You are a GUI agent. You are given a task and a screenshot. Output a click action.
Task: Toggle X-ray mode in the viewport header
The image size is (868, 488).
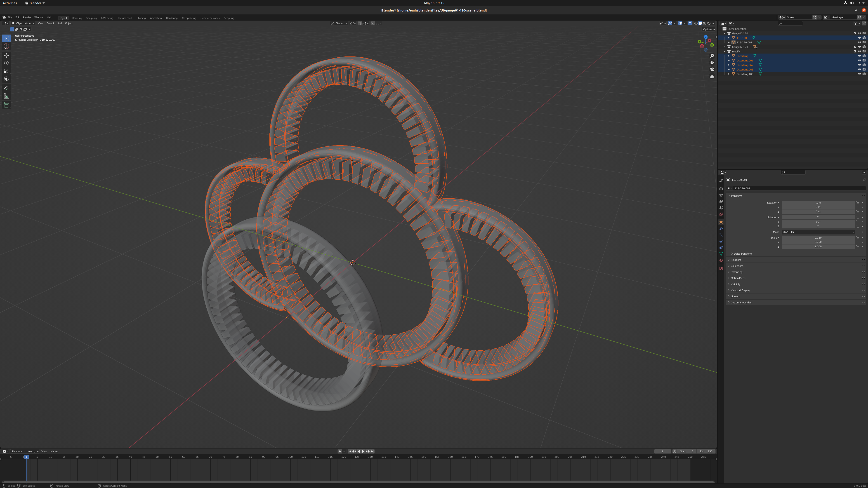[x=690, y=23]
